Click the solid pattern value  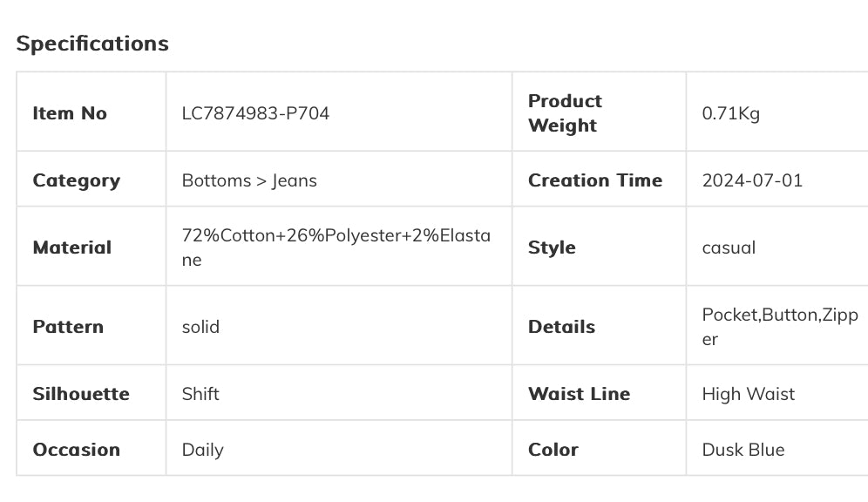200,327
